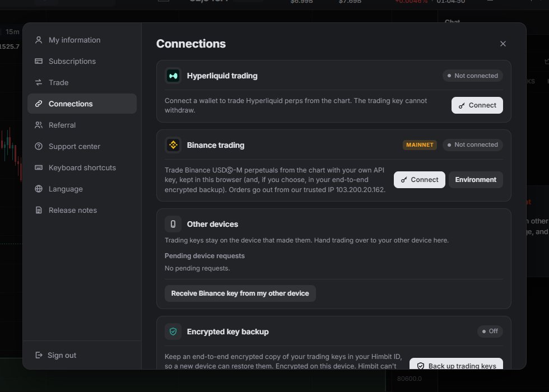Click the 15m timeframe in the chart behind
Screen dimensions: 549x392
pos(12,32)
